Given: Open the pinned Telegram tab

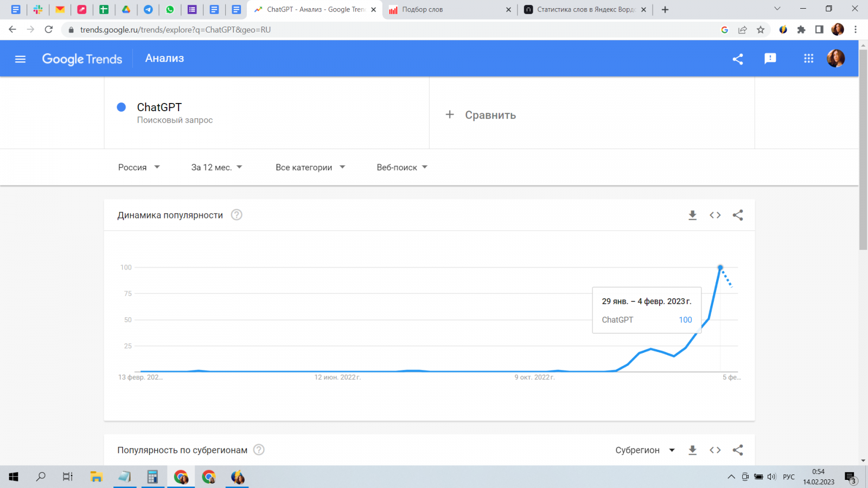Looking at the screenshot, I should click(148, 9).
